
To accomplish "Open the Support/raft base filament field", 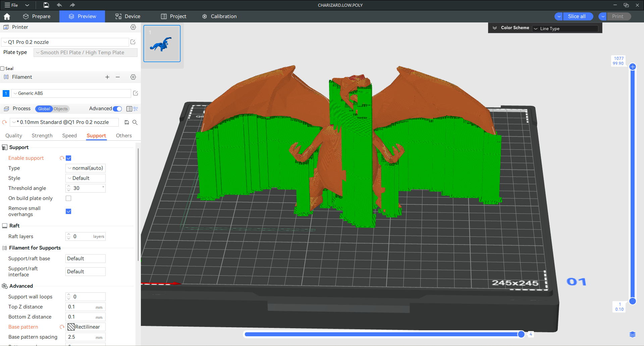I will pyautogui.click(x=86, y=259).
